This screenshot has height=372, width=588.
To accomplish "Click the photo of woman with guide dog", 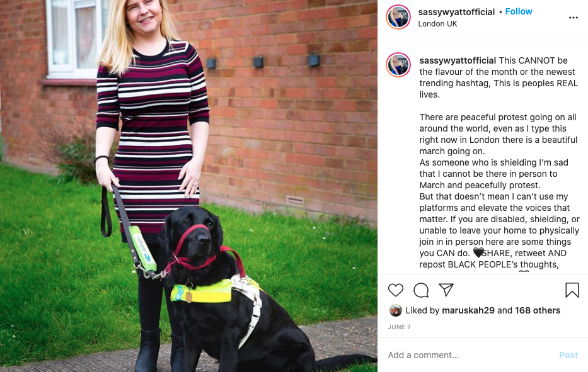I will 188,186.
